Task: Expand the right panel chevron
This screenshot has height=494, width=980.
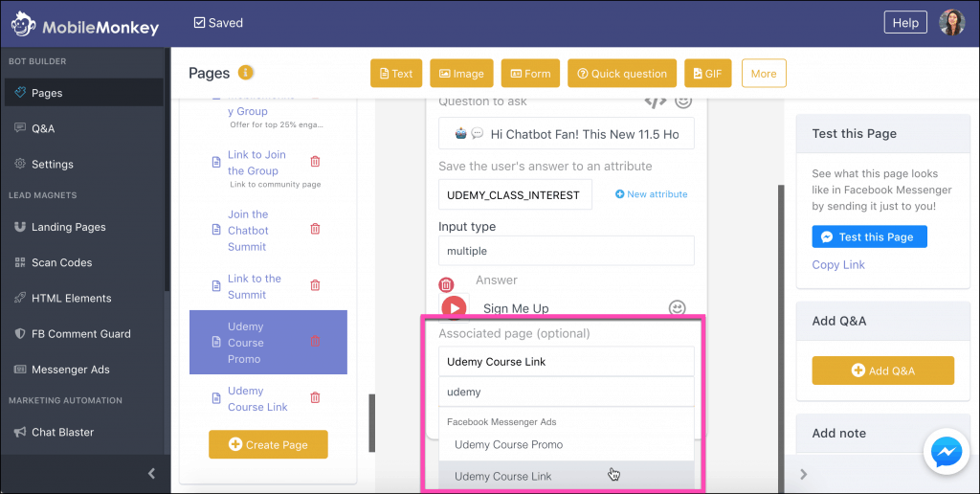Action: point(804,474)
